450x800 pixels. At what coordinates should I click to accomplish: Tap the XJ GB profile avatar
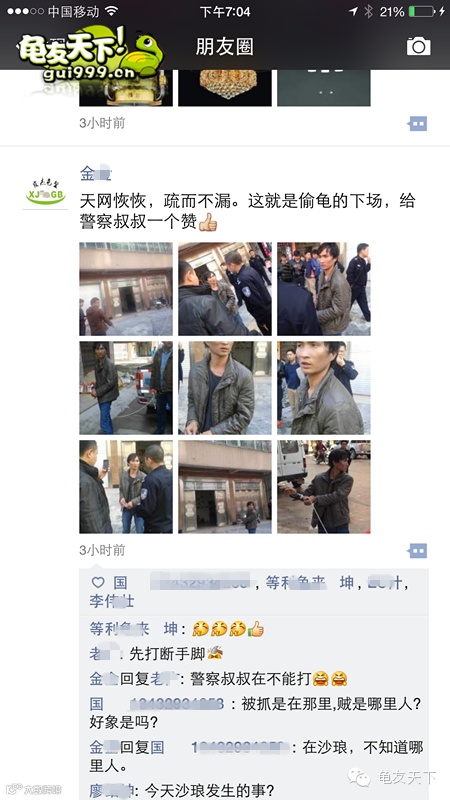45,191
